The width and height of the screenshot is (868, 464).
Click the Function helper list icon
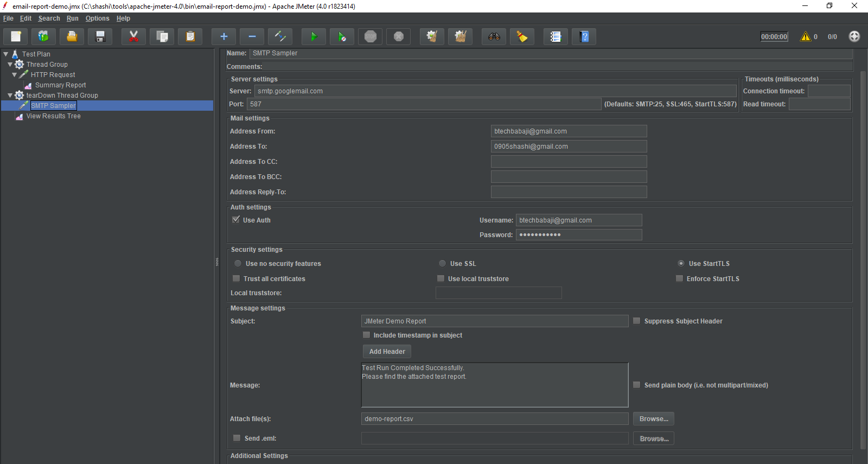(556, 37)
